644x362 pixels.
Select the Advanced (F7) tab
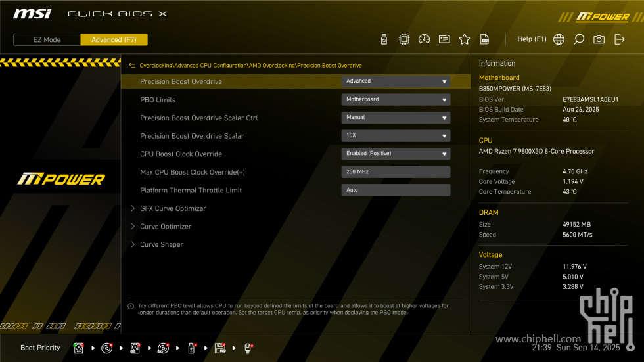114,40
